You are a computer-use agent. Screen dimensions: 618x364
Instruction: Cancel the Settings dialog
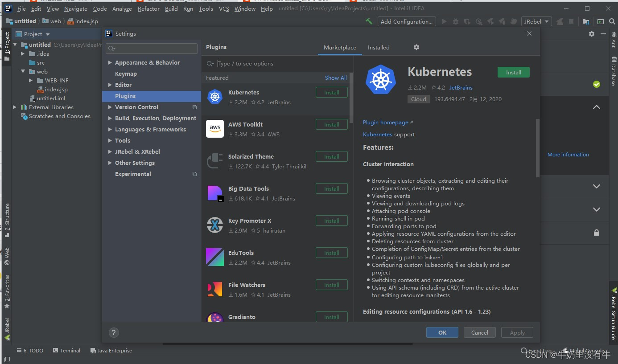(x=480, y=332)
